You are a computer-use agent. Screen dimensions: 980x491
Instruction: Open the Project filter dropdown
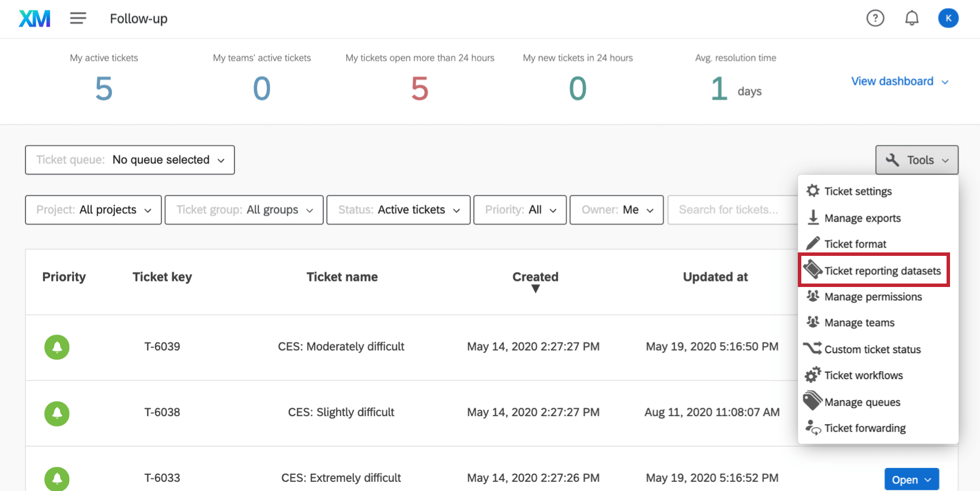[93, 210]
